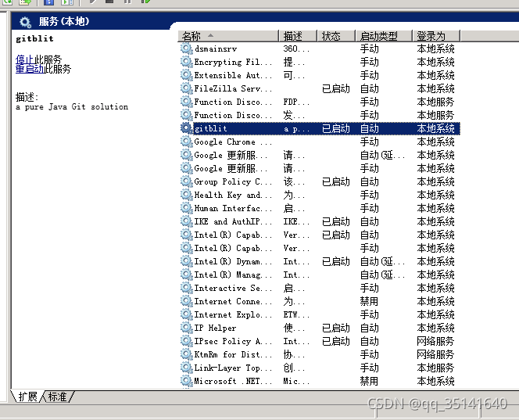Click 禁用 startup type of Microsoft .NET...
519x420 pixels.
369,381
